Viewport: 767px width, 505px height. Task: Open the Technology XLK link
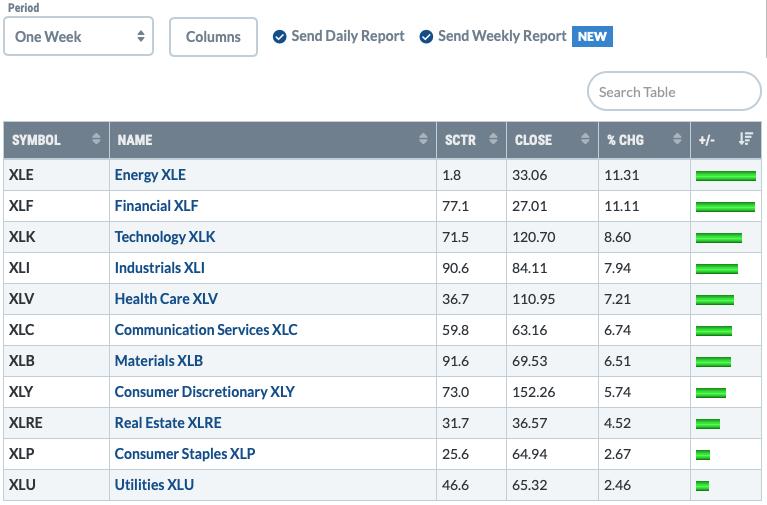coord(165,237)
